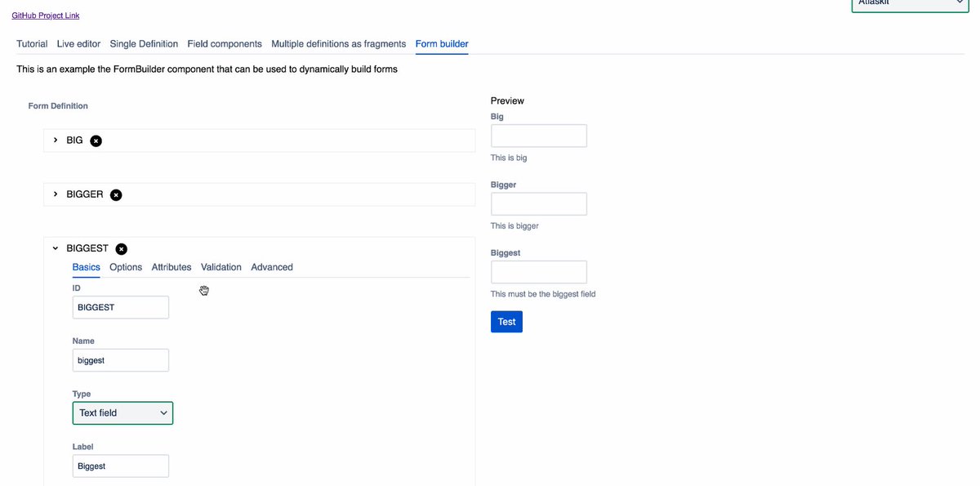Click the Label input containing Biggest
The image size is (980, 486).
click(x=121, y=466)
